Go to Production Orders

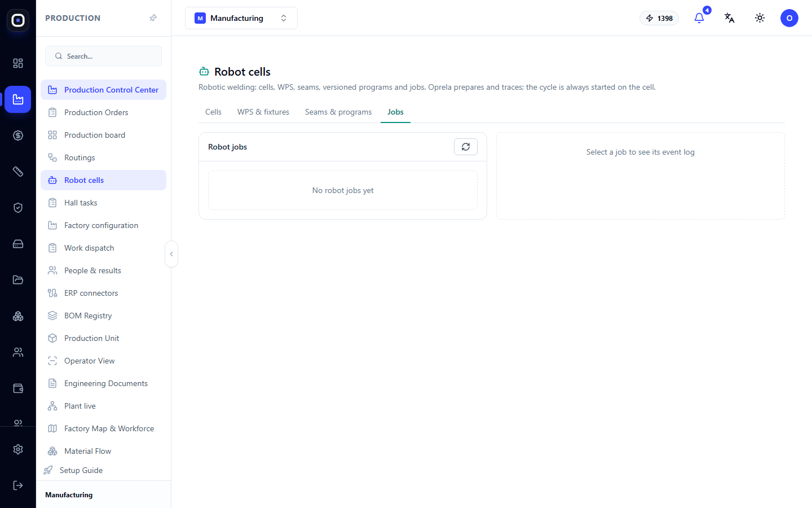(103, 112)
